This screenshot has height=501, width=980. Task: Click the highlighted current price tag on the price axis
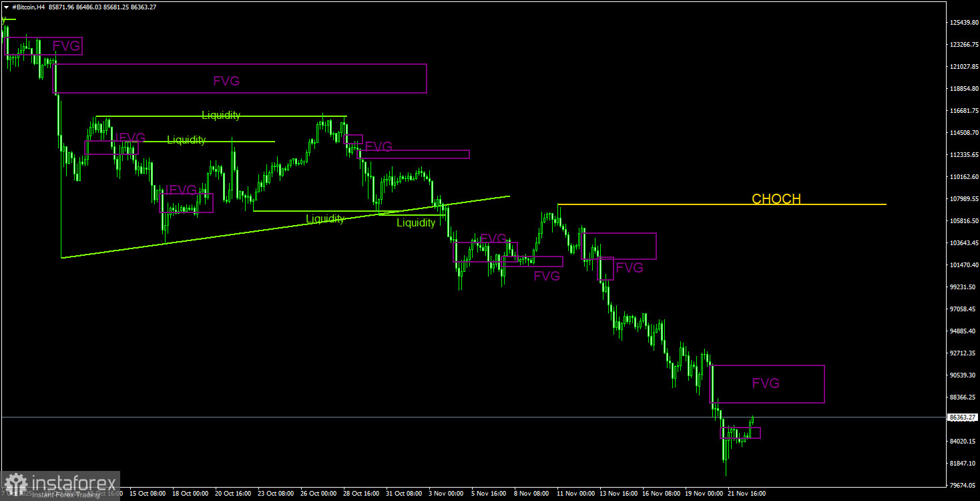tap(962, 417)
